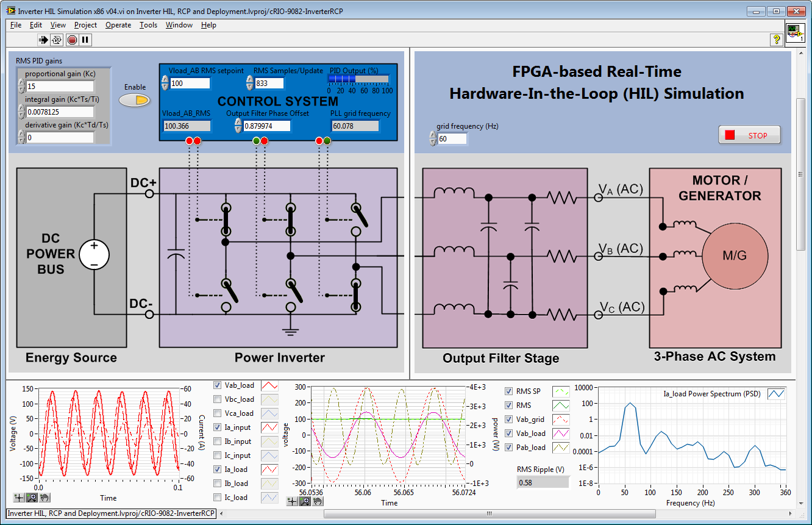812x525 pixels.
Task: Click the Run Continuously toolbar icon
Action: click(57, 40)
